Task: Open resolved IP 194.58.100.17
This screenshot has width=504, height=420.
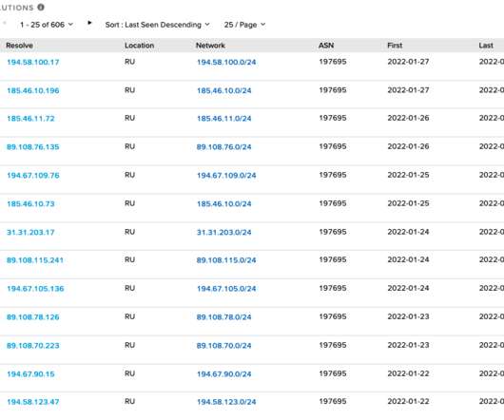Action: click(33, 63)
